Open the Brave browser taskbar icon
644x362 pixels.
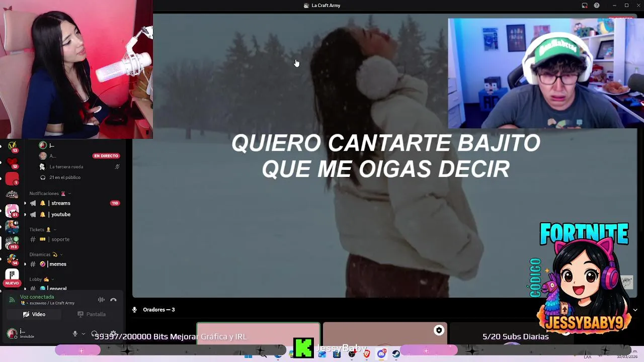(367, 354)
